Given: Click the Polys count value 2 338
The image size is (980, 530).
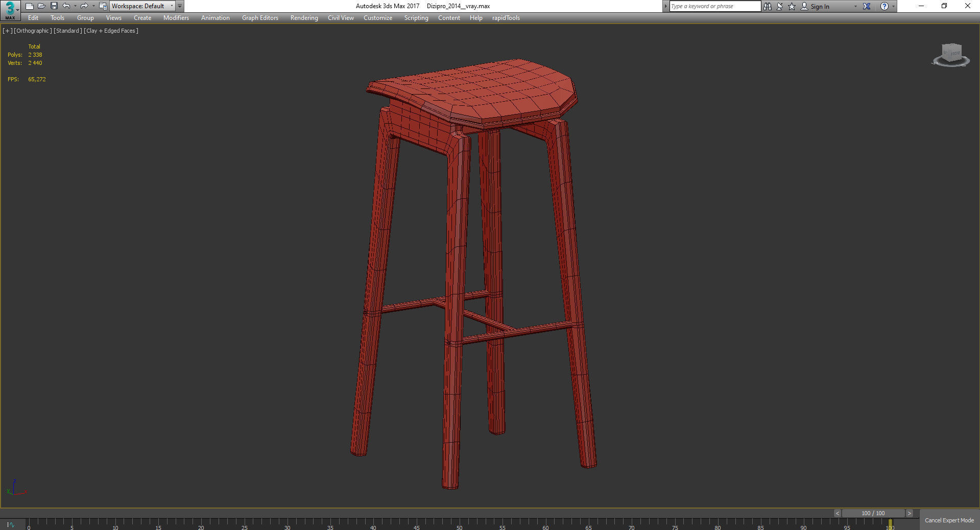Looking at the screenshot, I should [x=35, y=55].
